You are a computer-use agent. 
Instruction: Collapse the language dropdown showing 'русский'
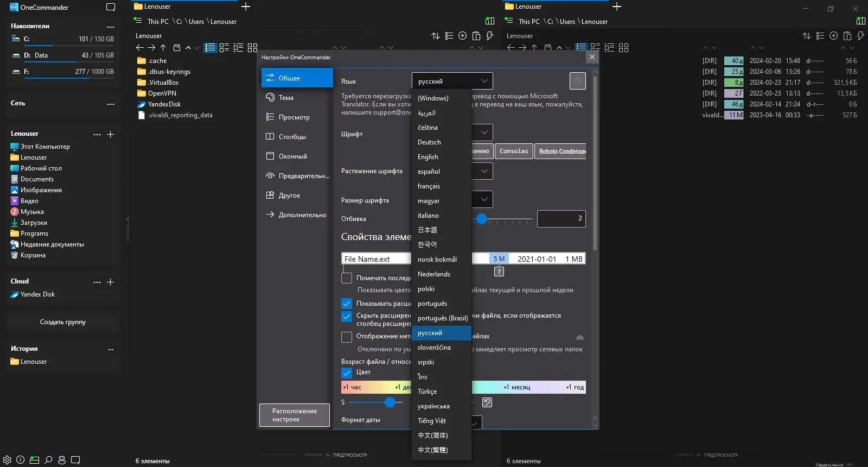(452, 81)
